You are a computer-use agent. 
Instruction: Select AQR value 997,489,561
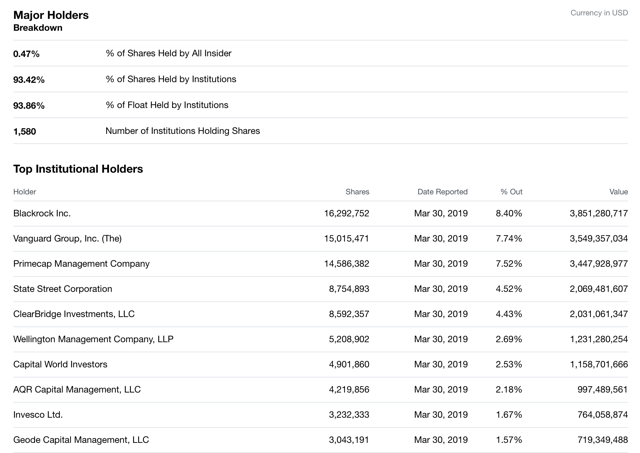tap(602, 390)
